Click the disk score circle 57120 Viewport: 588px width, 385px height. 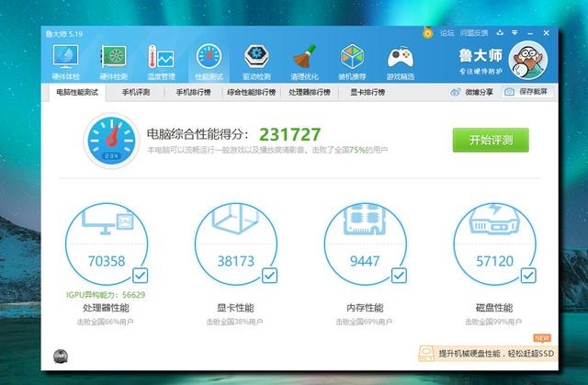click(x=494, y=244)
